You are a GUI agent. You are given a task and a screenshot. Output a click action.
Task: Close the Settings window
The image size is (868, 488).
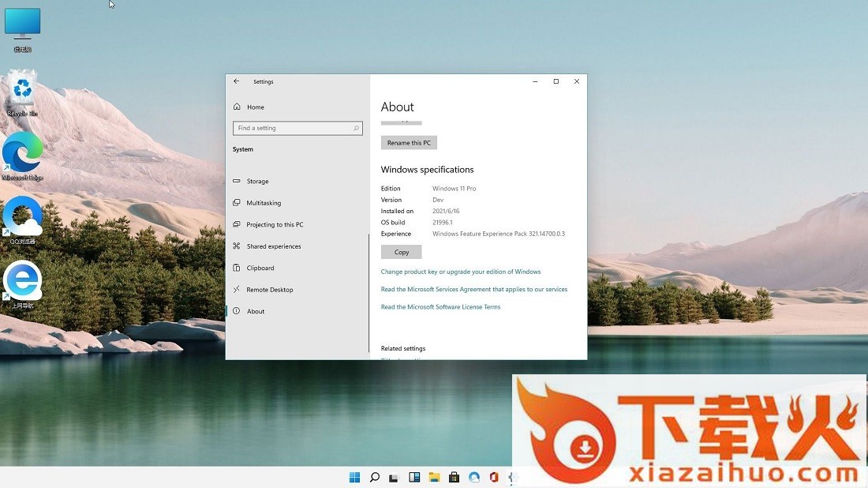(577, 81)
